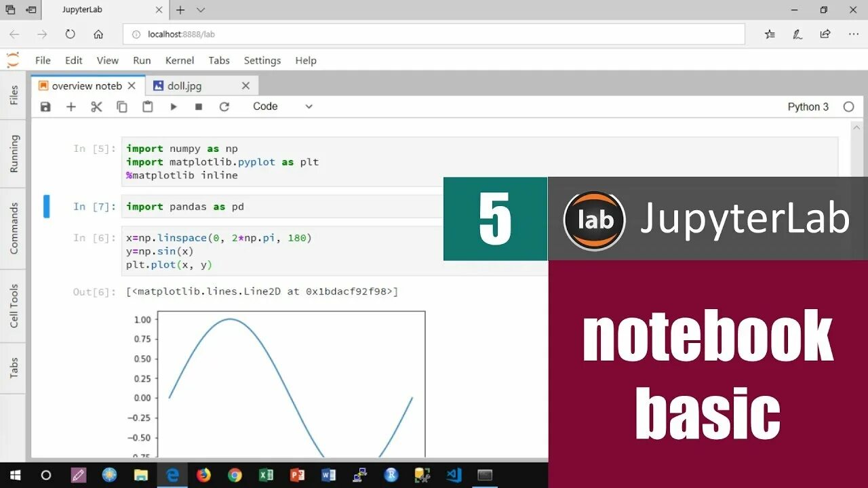
Task: Click the import numpy code cell
Action: click(x=479, y=161)
